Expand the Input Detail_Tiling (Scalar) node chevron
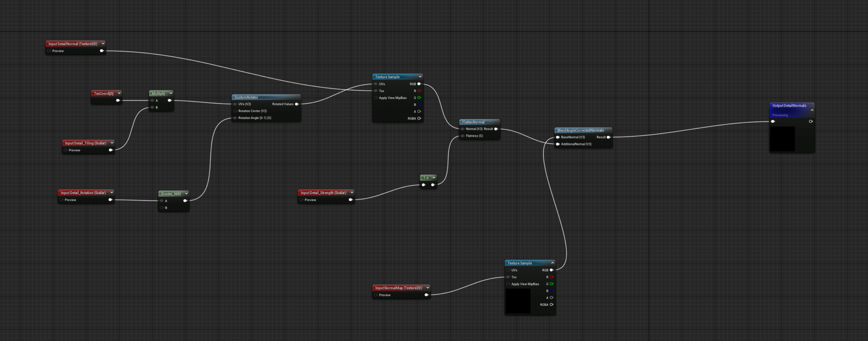The width and height of the screenshot is (868, 341). [112, 143]
